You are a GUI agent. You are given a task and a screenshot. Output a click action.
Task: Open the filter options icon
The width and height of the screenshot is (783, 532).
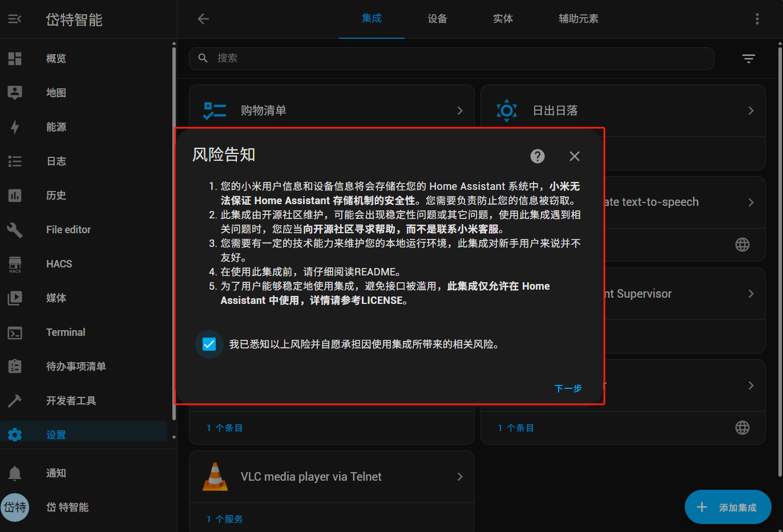[x=748, y=58]
